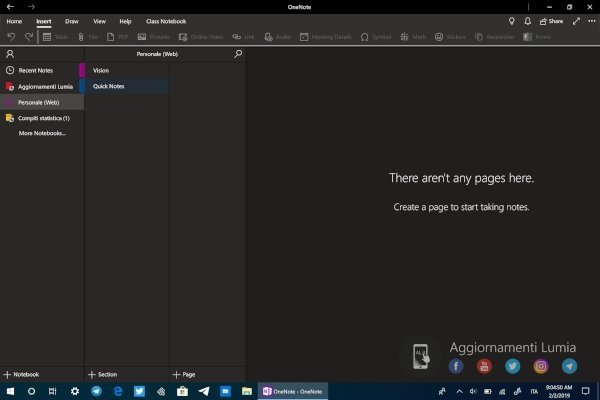600x400 pixels.
Task: Select the Personale (Web) notebook
Action: (x=42, y=102)
